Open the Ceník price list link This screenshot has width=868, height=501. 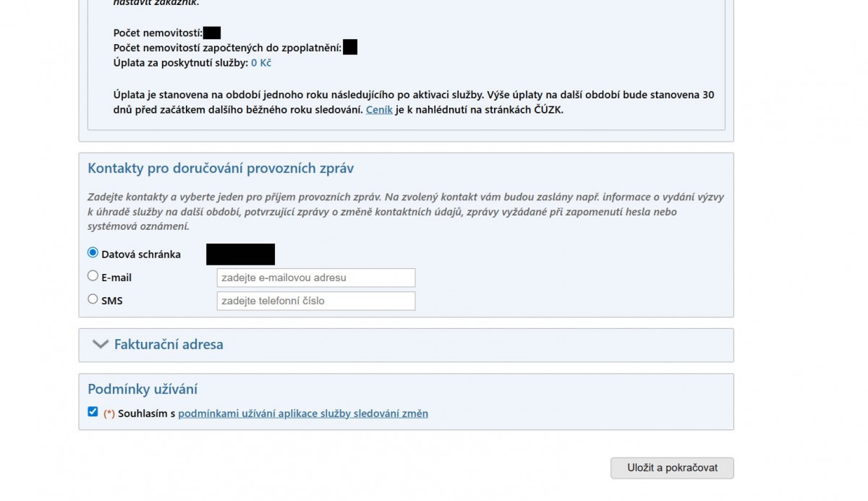point(379,110)
